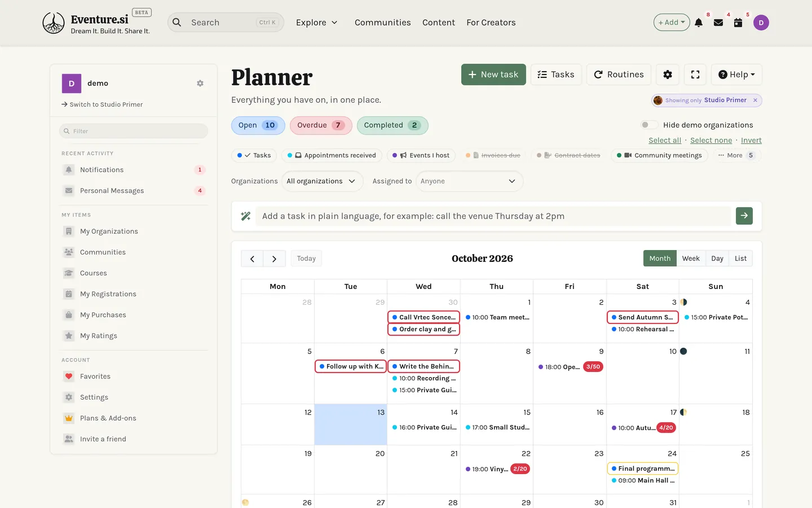Switch to Month view

click(660, 259)
